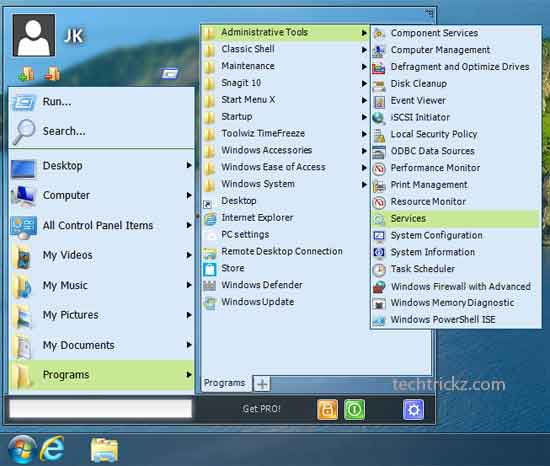Click the green power button
The height and width of the screenshot is (466, 550).
[x=354, y=409]
